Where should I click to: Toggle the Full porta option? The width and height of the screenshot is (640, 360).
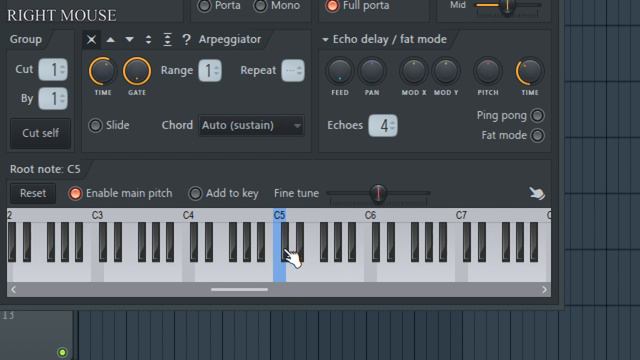(x=332, y=5)
